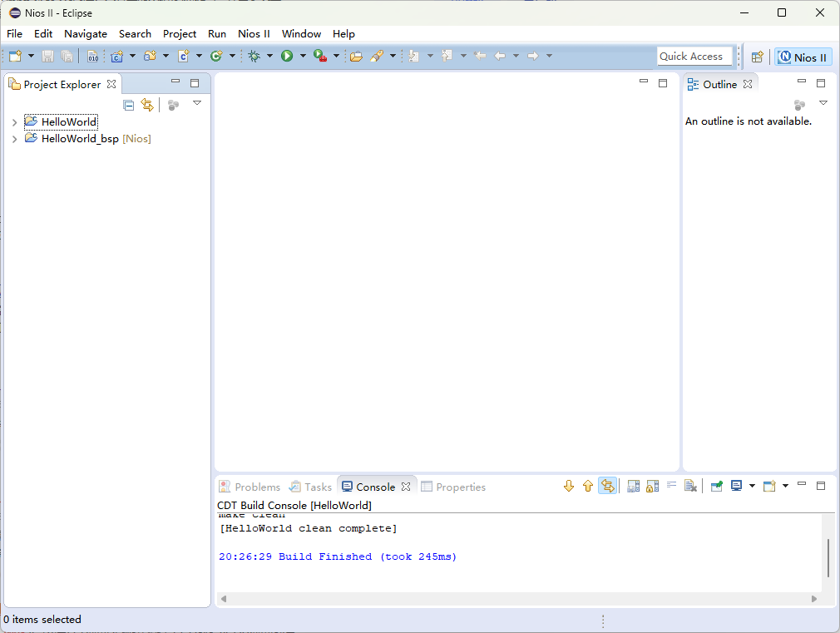Select the Nios II perspective button
The image size is (840, 633).
tap(803, 57)
